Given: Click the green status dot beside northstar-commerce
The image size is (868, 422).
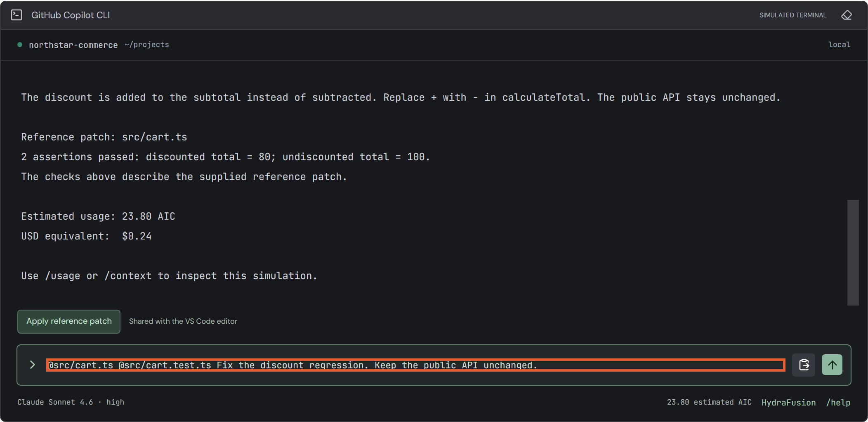Looking at the screenshot, I should tap(20, 45).
